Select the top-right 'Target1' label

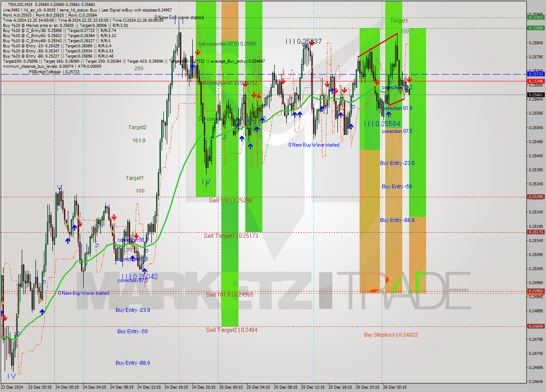[x=399, y=20]
